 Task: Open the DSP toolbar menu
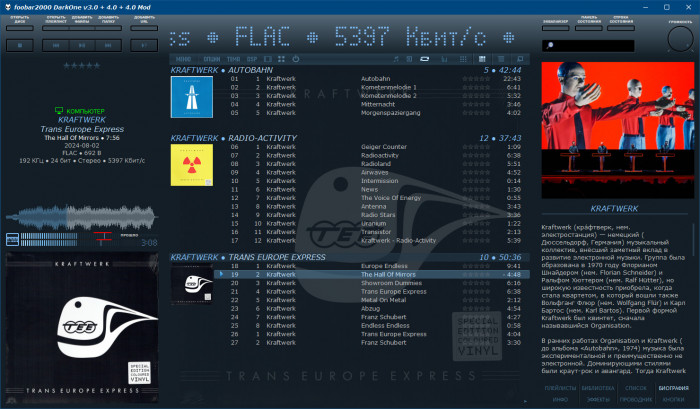(x=252, y=59)
